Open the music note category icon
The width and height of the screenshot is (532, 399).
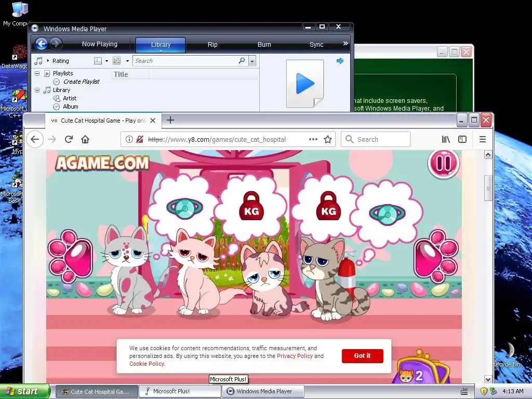(38, 61)
